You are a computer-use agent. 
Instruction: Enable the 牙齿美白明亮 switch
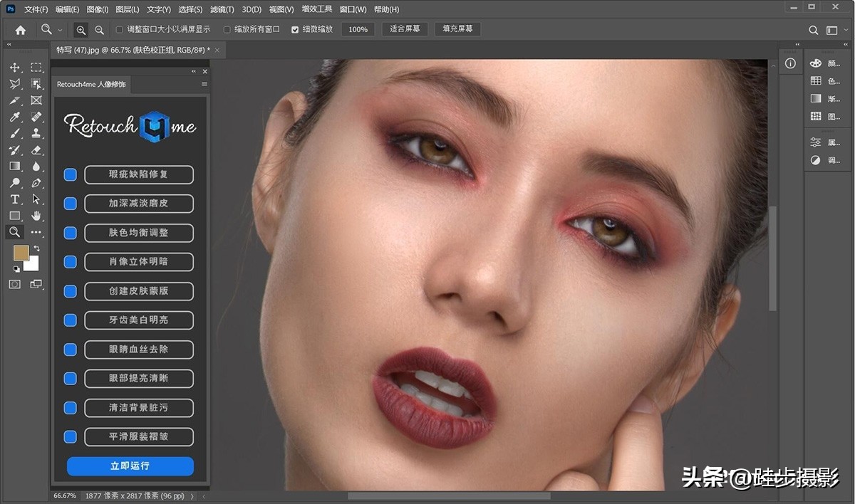tap(69, 320)
